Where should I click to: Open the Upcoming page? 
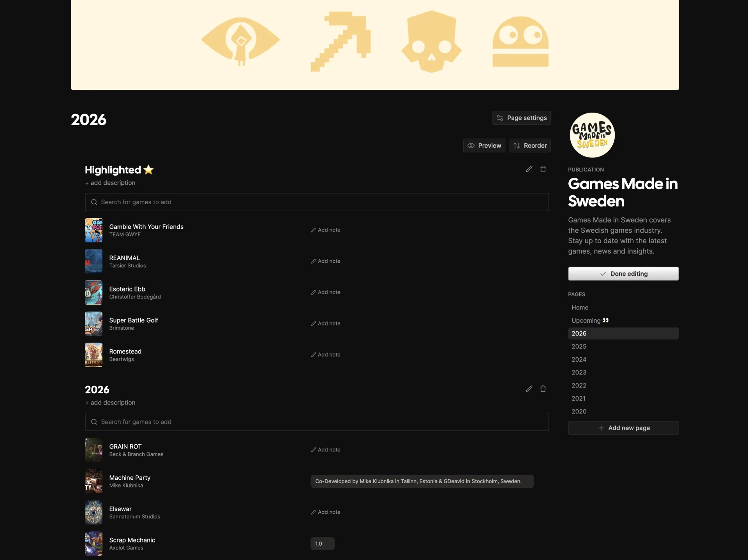pyautogui.click(x=623, y=320)
